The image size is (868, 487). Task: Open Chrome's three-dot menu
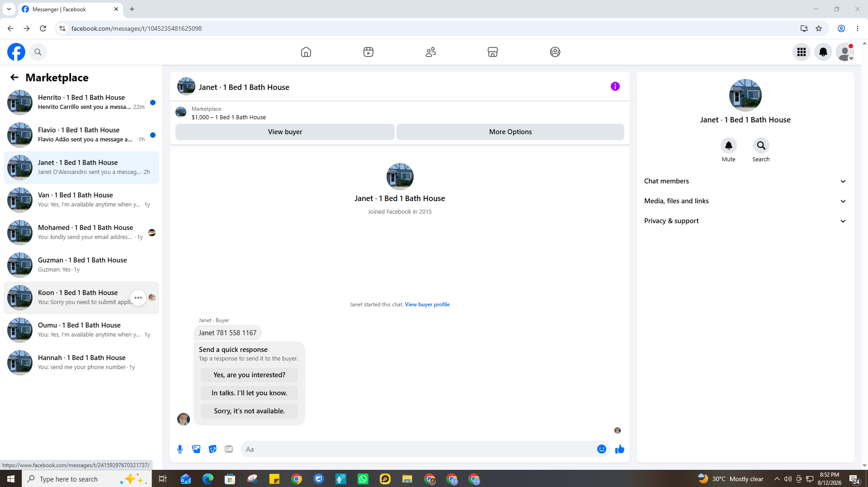pyautogui.click(x=858, y=28)
